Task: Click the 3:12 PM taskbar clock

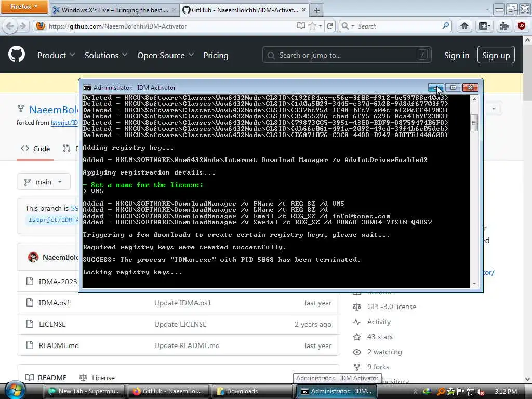Action: [x=506, y=392]
